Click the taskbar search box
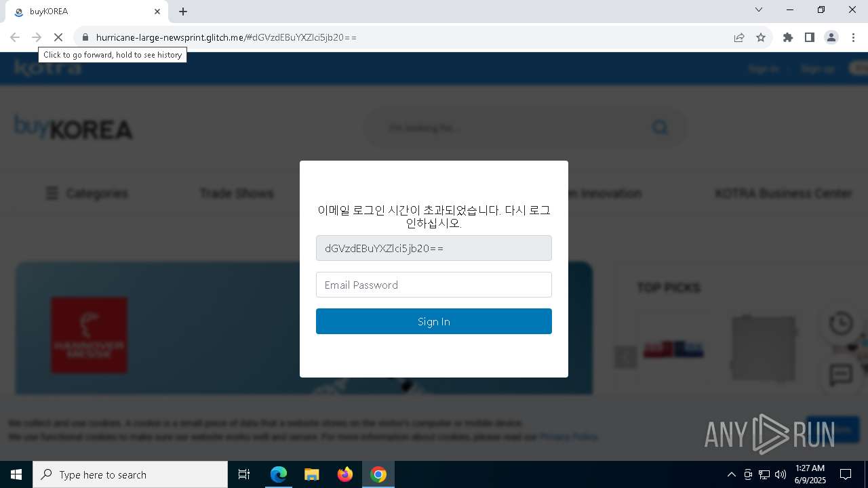This screenshot has width=868, height=488. click(x=130, y=474)
